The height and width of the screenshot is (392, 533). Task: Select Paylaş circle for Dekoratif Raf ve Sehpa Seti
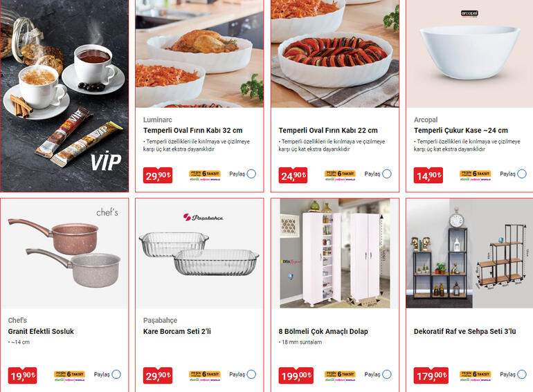(x=522, y=374)
